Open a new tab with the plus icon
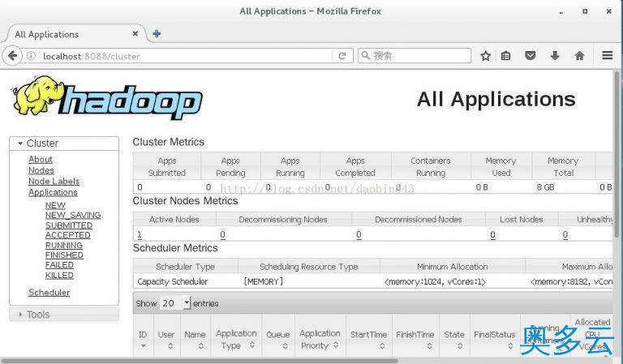 point(157,34)
